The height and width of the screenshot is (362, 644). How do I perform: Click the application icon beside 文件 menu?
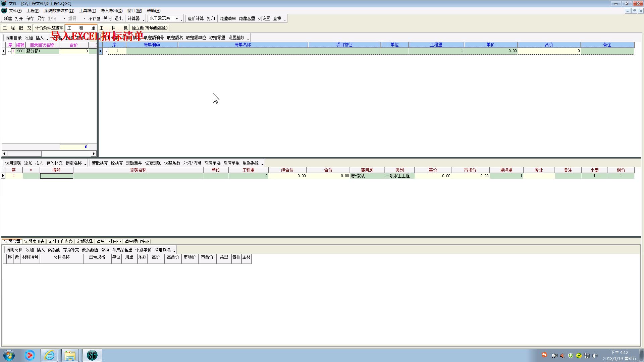coord(4,11)
